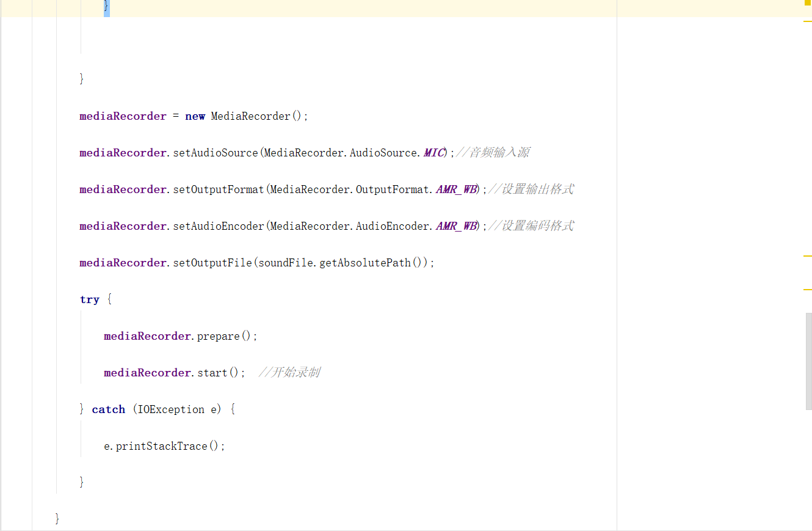Viewport: 812px width, 531px height.
Task: Click the comment '//开始录制'
Action: click(289, 373)
